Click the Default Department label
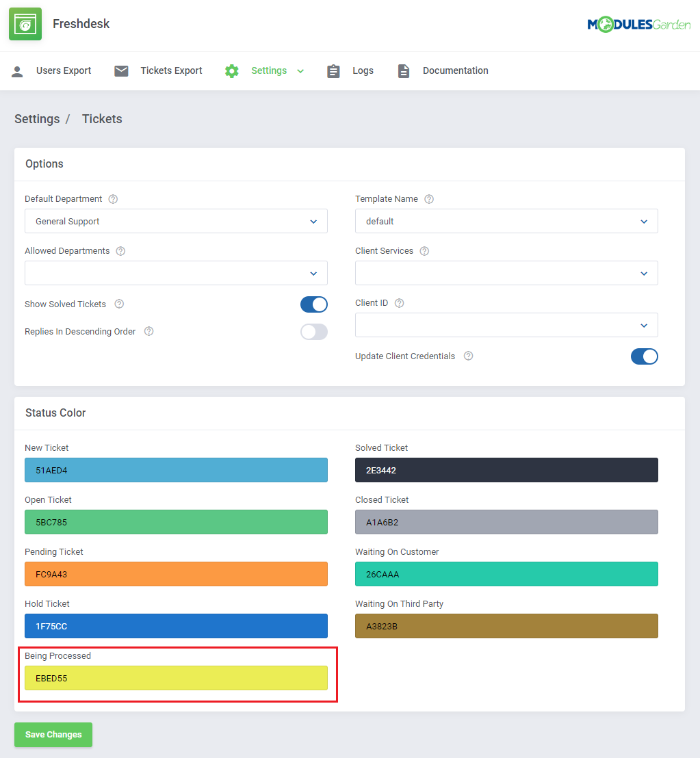This screenshot has width=700, height=758. (x=64, y=198)
